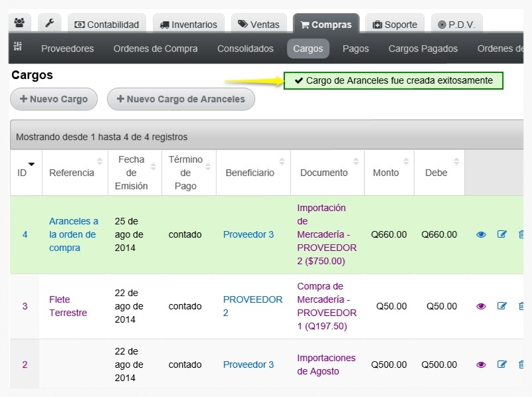The height and width of the screenshot is (397, 532).
Task: Open Ordenes de Compra submenu
Action: 155,48
